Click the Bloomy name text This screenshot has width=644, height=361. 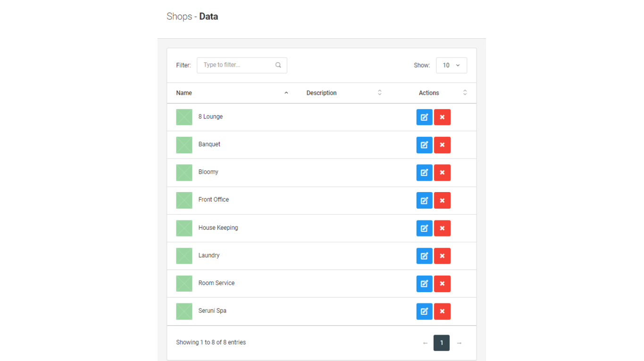[x=208, y=172]
